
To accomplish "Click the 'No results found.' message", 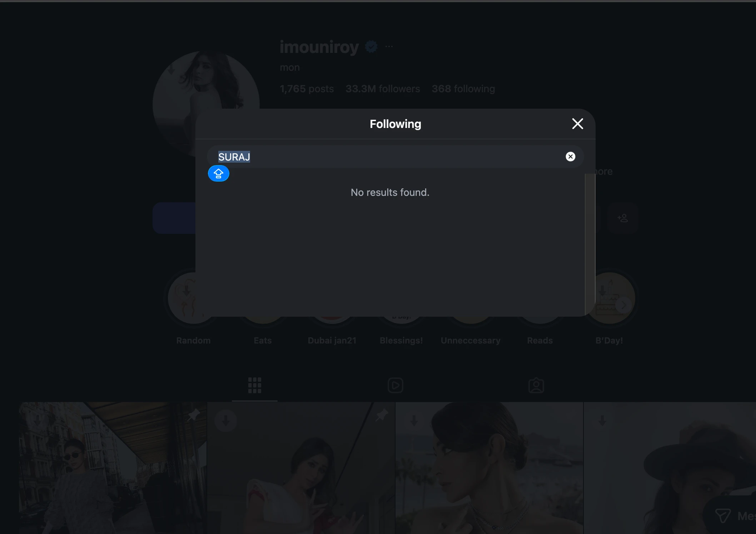I will pyautogui.click(x=390, y=192).
